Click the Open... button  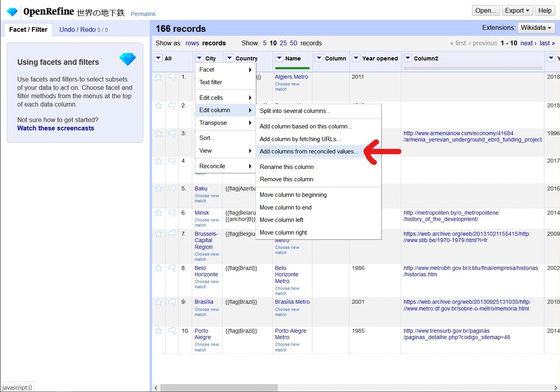point(486,11)
